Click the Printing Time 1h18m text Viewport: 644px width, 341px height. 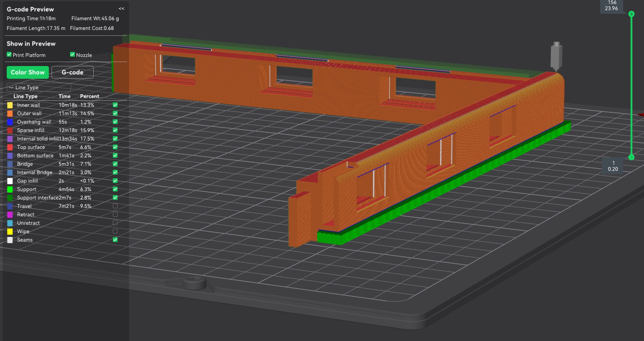(31, 19)
